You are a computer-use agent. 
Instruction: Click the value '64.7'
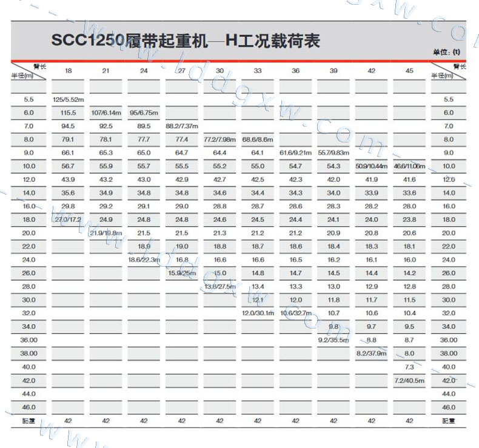182,153
